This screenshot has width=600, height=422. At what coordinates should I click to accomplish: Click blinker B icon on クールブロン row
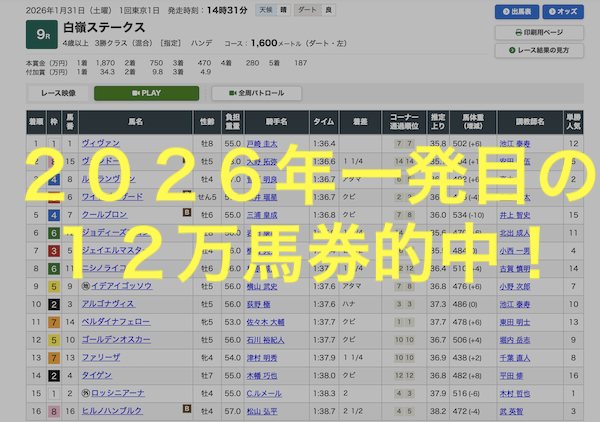click(x=187, y=212)
